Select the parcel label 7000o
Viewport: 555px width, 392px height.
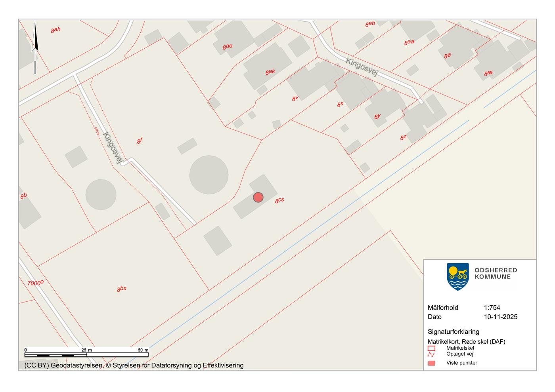click(x=35, y=283)
